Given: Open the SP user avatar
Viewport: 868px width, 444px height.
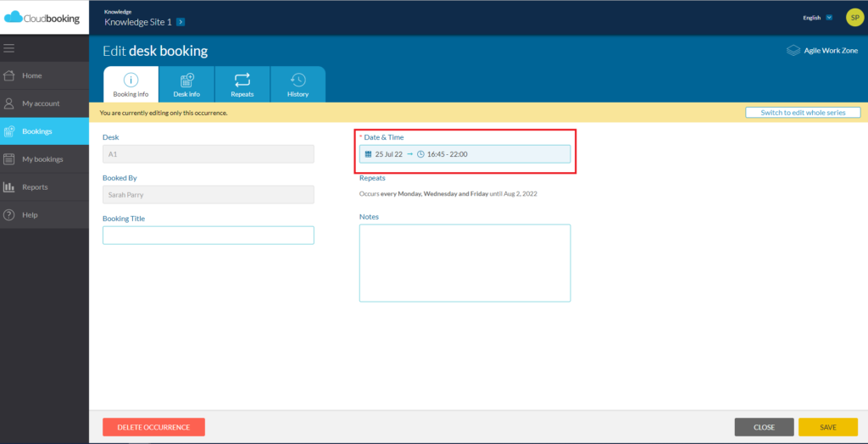Looking at the screenshot, I should tap(854, 18).
